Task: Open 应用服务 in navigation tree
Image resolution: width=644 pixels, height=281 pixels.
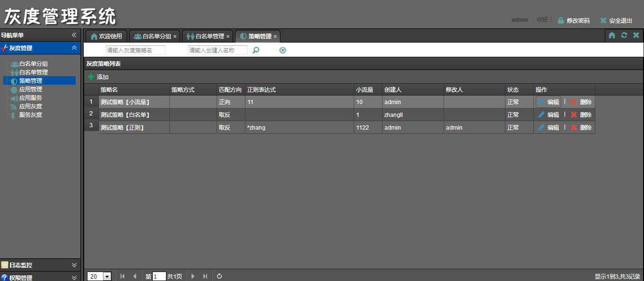Action: (x=31, y=98)
